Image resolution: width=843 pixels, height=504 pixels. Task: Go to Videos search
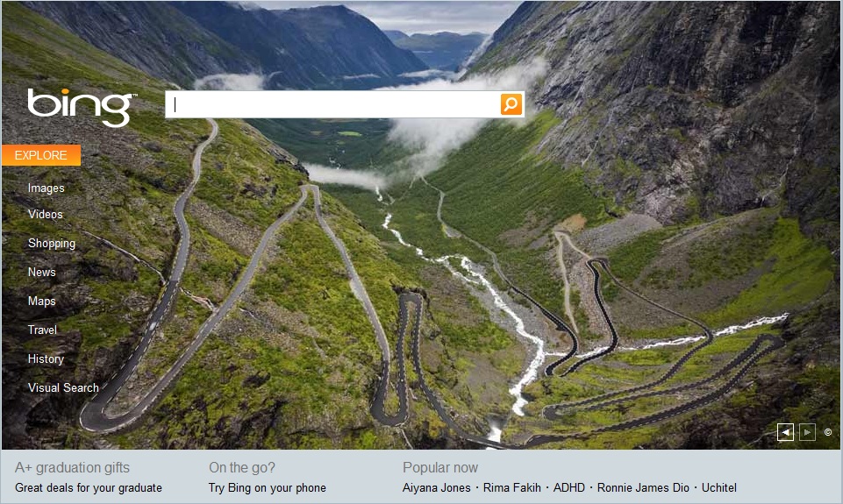[x=46, y=214]
